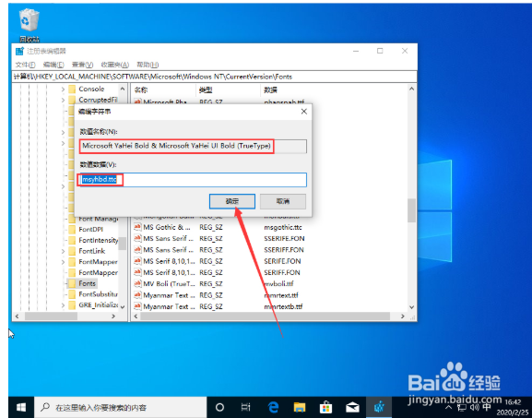Click the icon of value with data SSERIFE.FON
The image size is (532, 418).
point(137,238)
